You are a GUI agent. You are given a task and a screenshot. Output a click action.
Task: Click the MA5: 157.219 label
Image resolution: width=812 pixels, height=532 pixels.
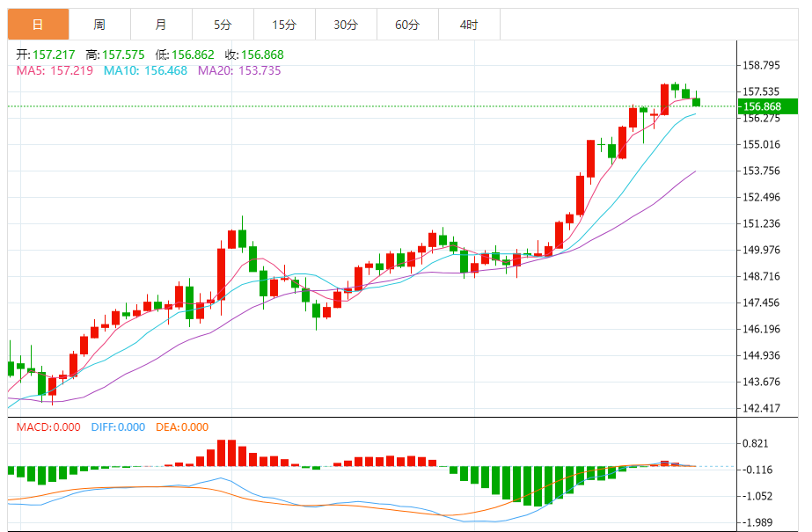coord(55,70)
